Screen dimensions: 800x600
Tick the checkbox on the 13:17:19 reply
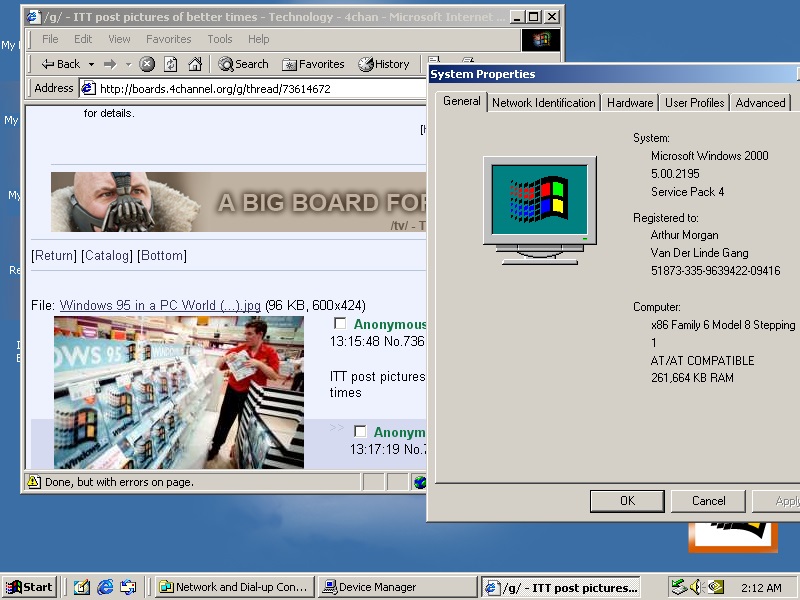(360, 432)
